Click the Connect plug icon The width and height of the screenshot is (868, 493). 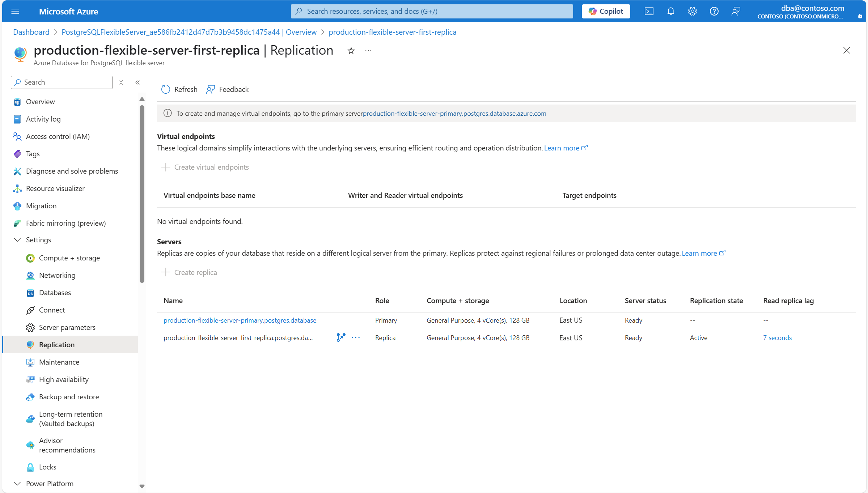30,310
